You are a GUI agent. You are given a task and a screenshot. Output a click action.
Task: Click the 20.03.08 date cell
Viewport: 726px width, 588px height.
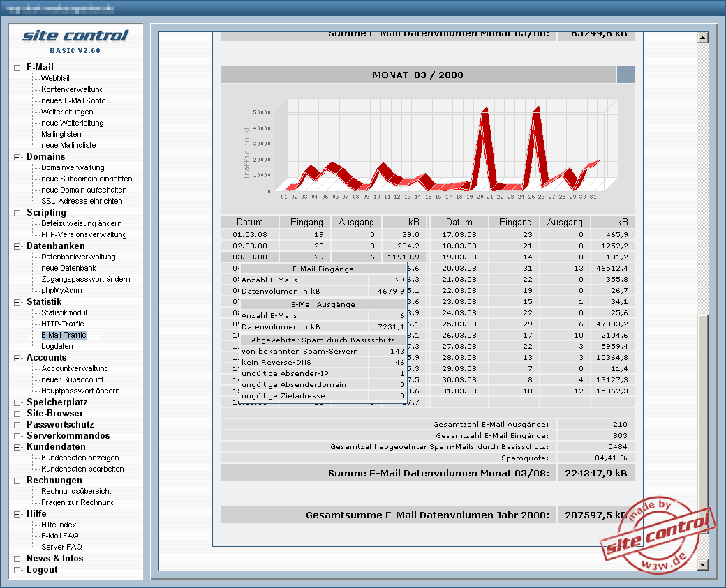[x=459, y=268]
